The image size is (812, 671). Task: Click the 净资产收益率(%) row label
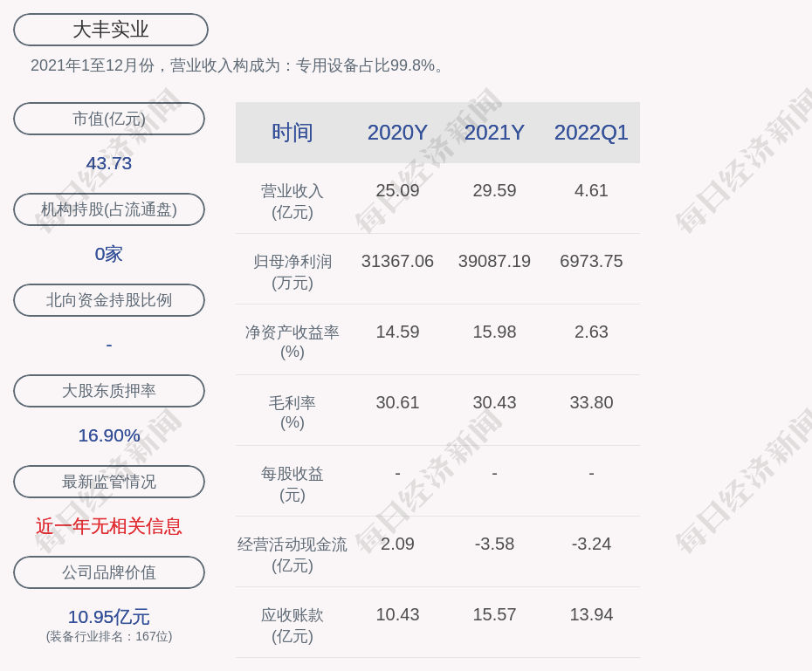point(292,342)
